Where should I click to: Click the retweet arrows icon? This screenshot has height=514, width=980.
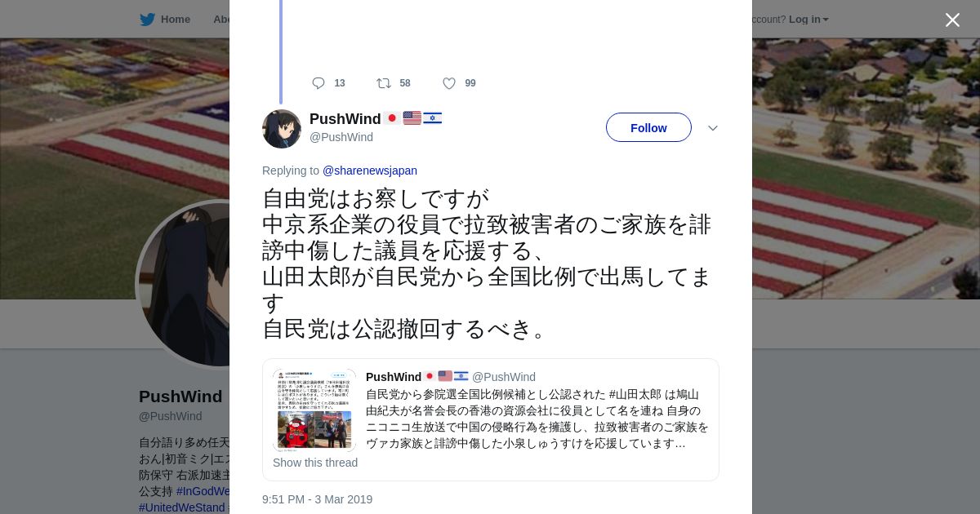[384, 83]
